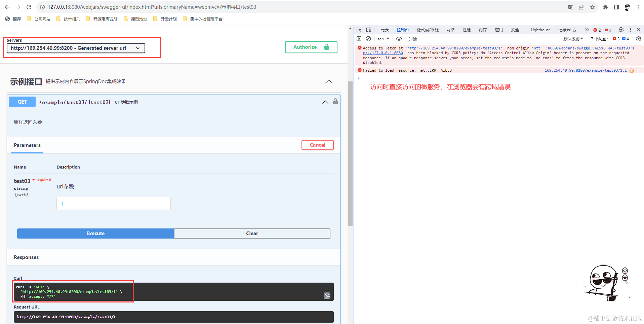The width and height of the screenshot is (644, 324).
Task: Switch to DevTools 源代码/来源 tab
Action: (x=428, y=30)
